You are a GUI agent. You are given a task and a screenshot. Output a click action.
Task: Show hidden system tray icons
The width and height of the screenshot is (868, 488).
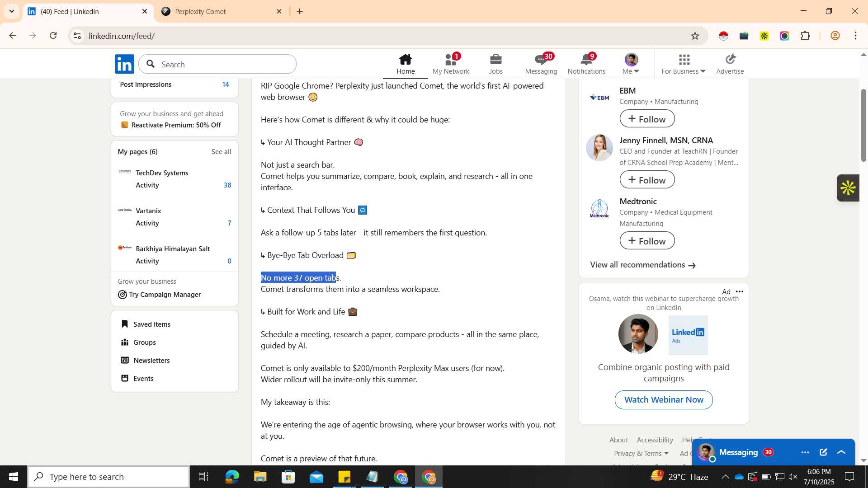pos(725,477)
